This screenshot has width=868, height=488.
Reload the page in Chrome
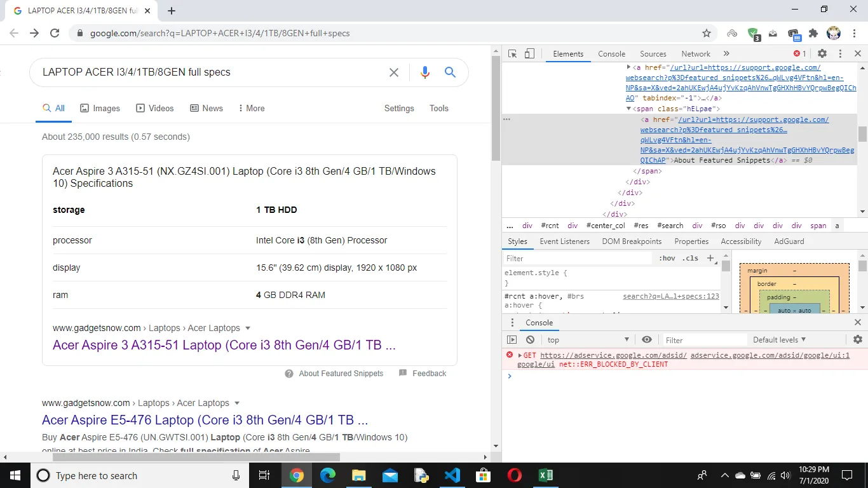tap(55, 33)
